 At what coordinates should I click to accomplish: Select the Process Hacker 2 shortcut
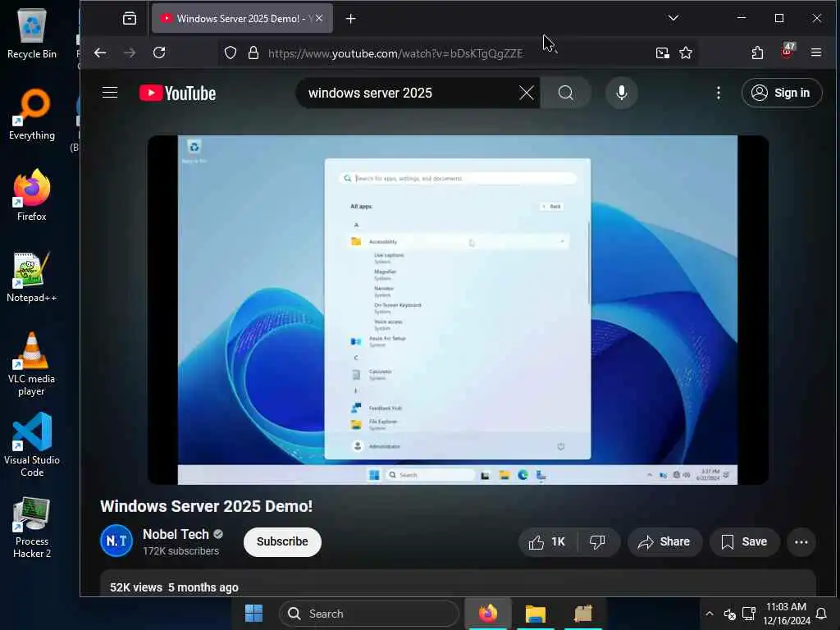coord(32,527)
